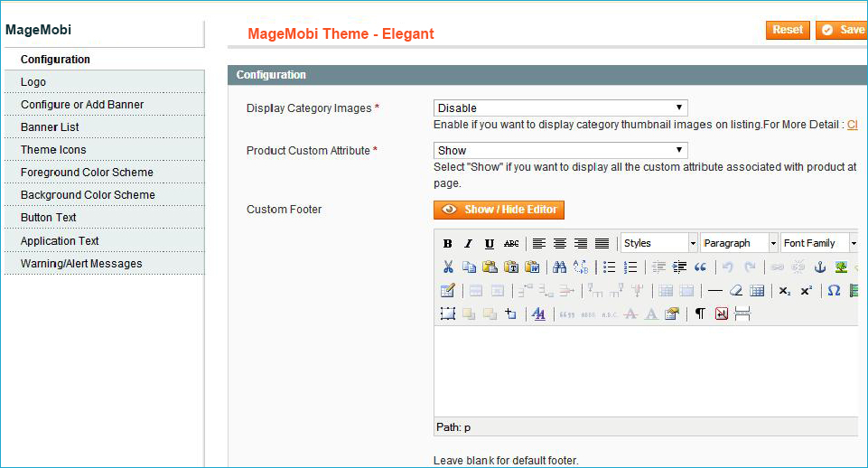Insert a page break icon
The height and width of the screenshot is (468, 868).
pyautogui.click(x=742, y=314)
